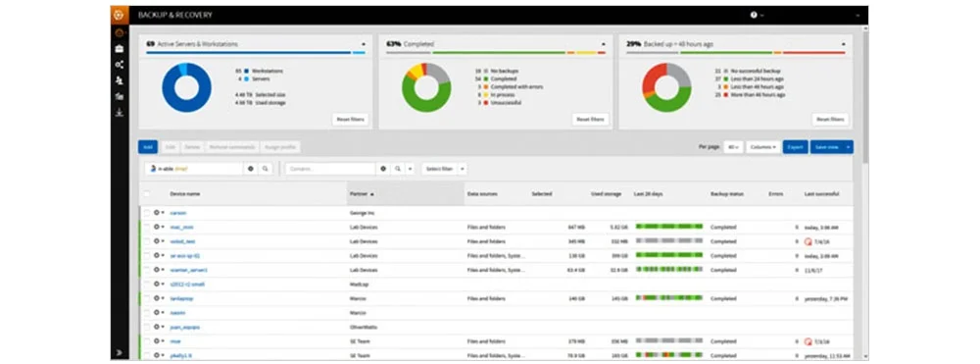Expand the sidebar with the bottom chevron icon
The height and width of the screenshot is (364, 980).
point(120,353)
